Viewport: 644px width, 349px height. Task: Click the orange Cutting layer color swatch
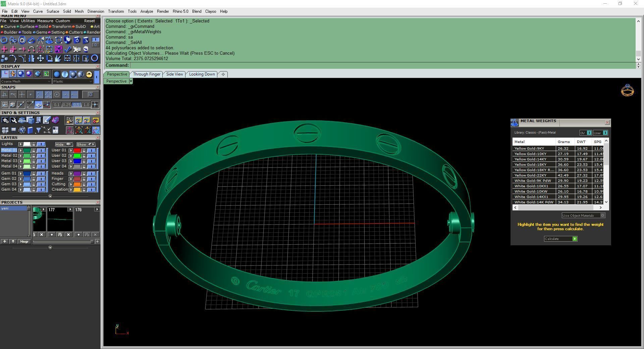pyautogui.click(x=77, y=184)
